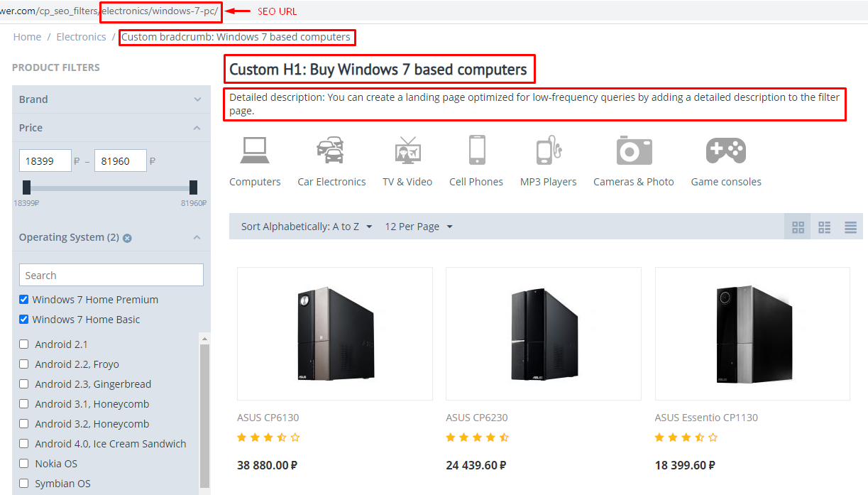868x495 pixels.
Task: Click the price 18 399.60 ₽
Action: pos(684,466)
